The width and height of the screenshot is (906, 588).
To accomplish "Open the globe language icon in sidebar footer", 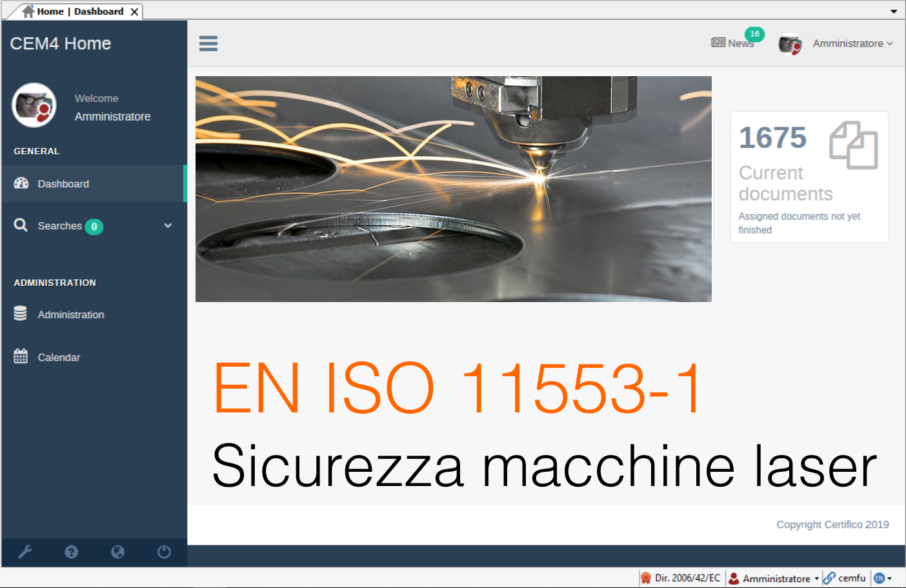I will pos(117,552).
